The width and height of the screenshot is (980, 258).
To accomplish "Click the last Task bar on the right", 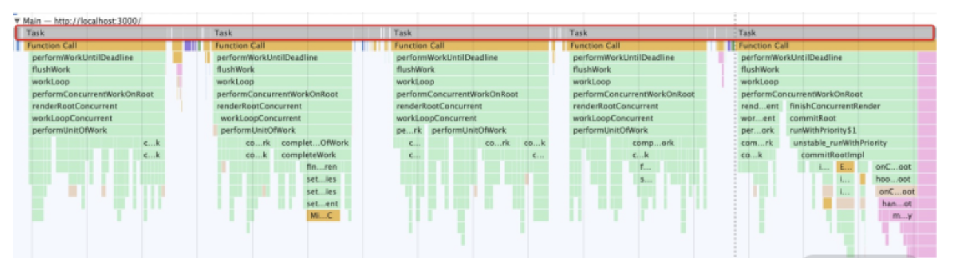I will point(833,33).
